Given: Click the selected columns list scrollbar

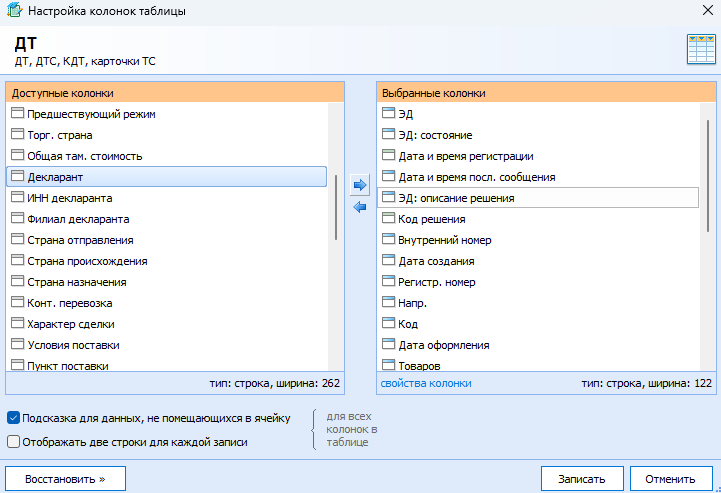Looking at the screenshot, I should 708,176.
